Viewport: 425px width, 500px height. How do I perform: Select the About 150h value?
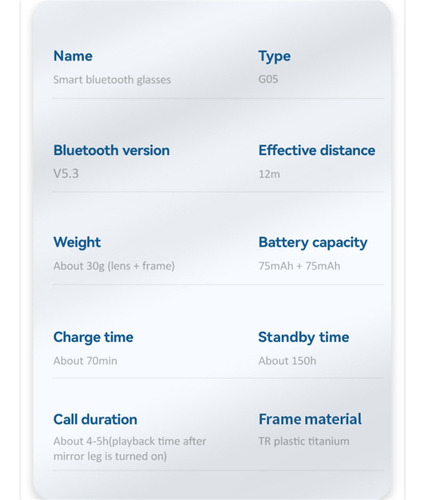287,361
